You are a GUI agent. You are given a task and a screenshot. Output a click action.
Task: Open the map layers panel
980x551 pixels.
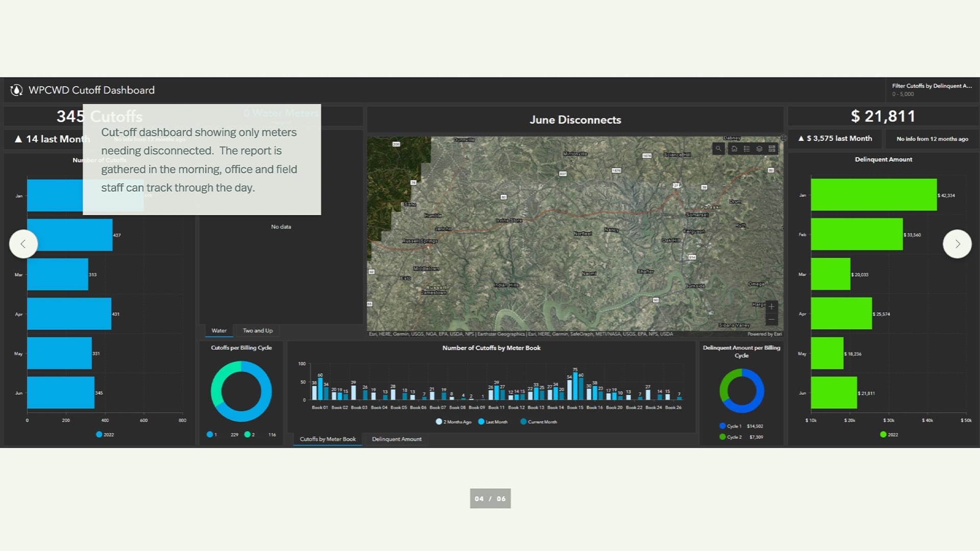(x=759, y=149)
